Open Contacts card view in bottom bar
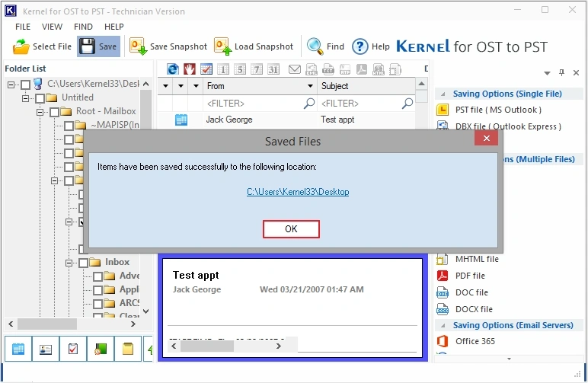The width and height of the screenshot is (588, 383). pyautogui.click(x=46, y=349)
